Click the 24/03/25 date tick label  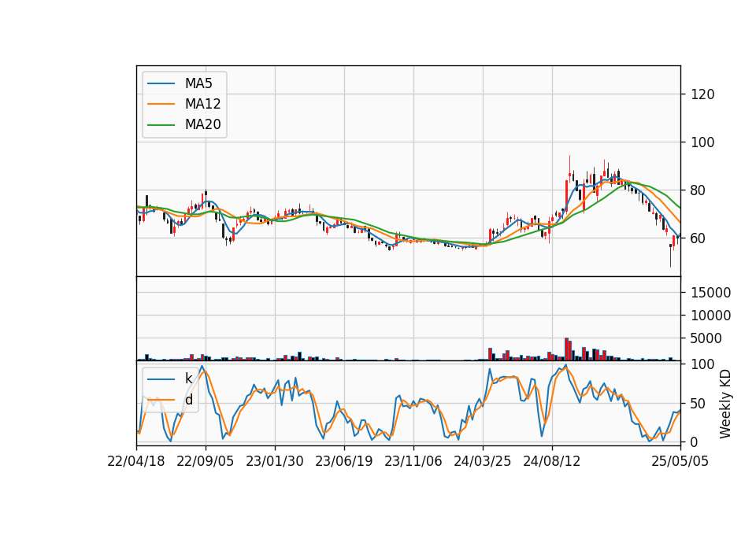tap(483, 461)
